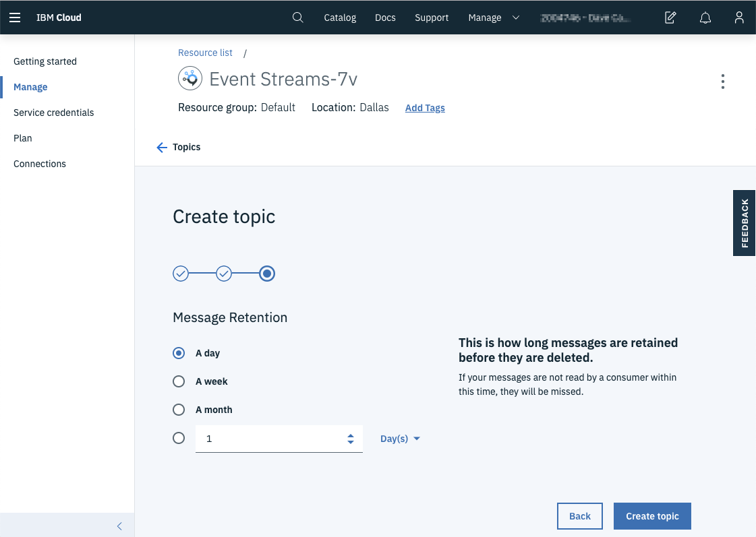Click the Location: Dallas text
Image resolution: width=756 pixels, height=537 pixels.
pyautogui.click(x=350, y=107)
